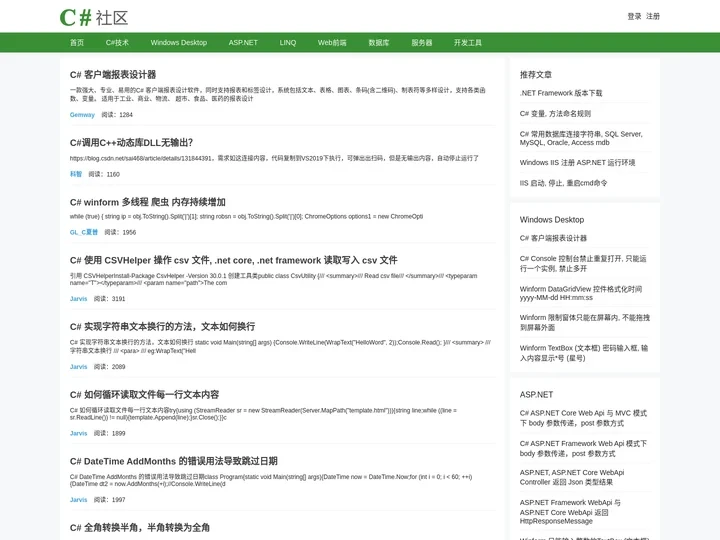720x540 pixels.
Task: Open the GL_C author link
Action: click(x=84, y=232)
